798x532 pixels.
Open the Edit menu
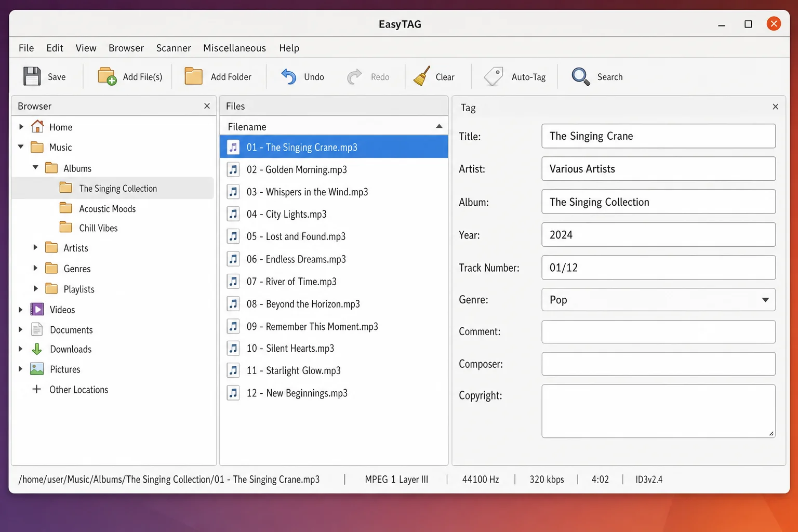click(55, 48)
